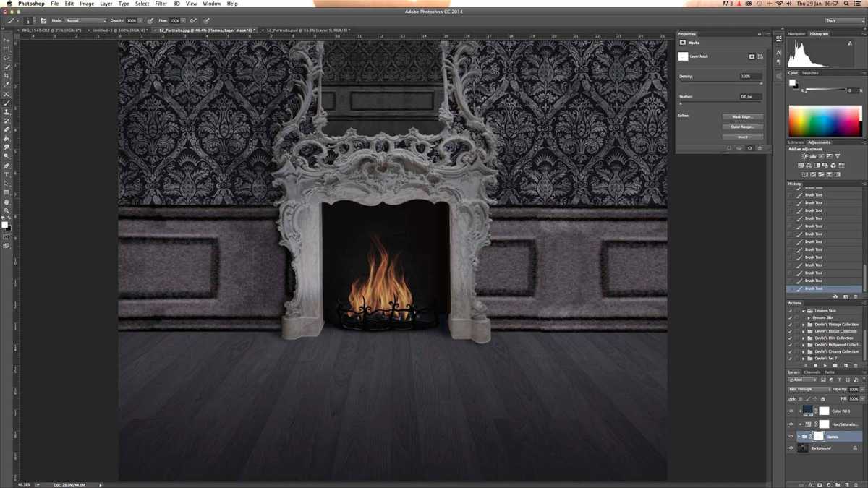Play the selected action
This screenshot has width=868, height=488.
click(825, 366)
